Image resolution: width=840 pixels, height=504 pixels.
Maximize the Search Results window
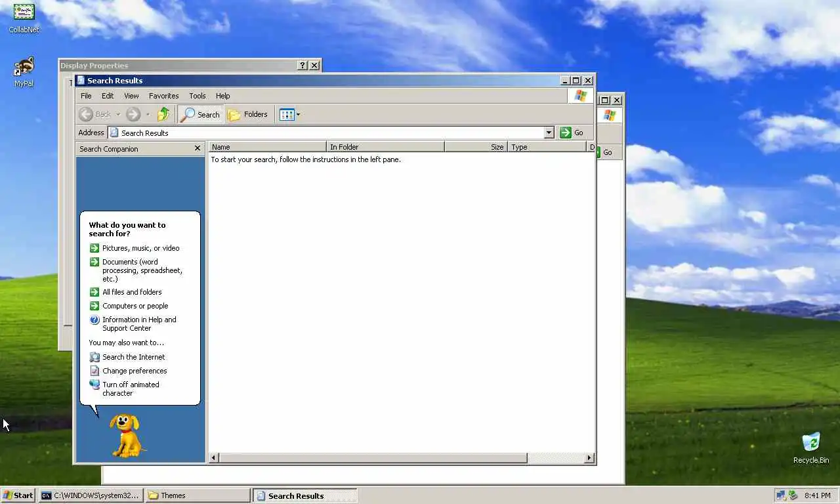pos(576,80)
